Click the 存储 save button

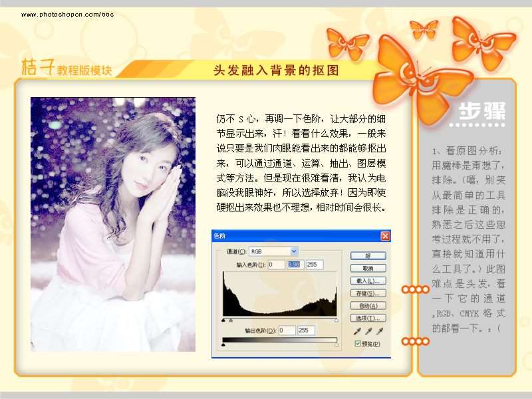(x=368, y=293)
